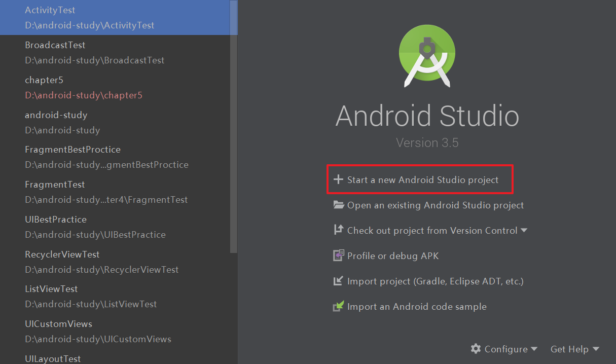Open recent project RecyclerViewTest
Screen dimensions: 616x364
115,262
